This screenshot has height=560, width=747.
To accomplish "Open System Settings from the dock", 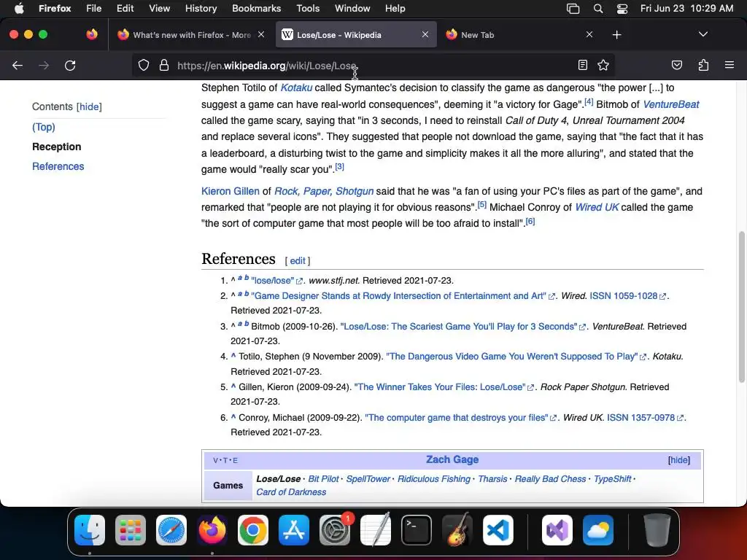I will click(335, 530).
